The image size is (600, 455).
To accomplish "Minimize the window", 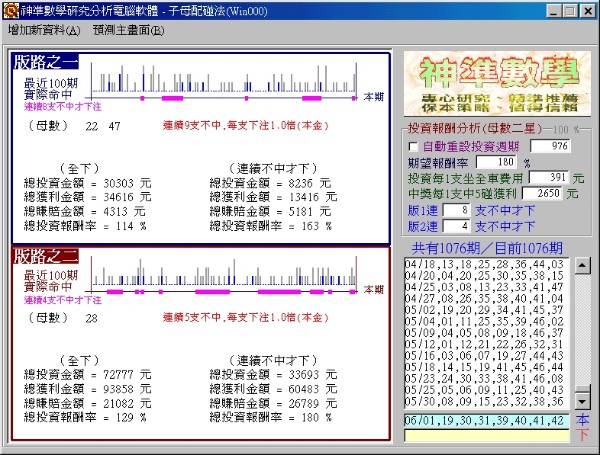I will click(x=554, y=11).
